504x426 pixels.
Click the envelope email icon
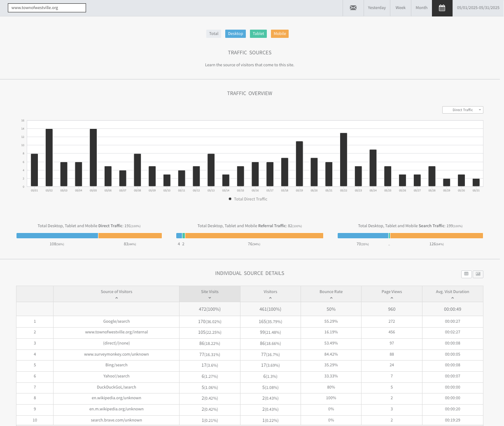tap(353, 8)
